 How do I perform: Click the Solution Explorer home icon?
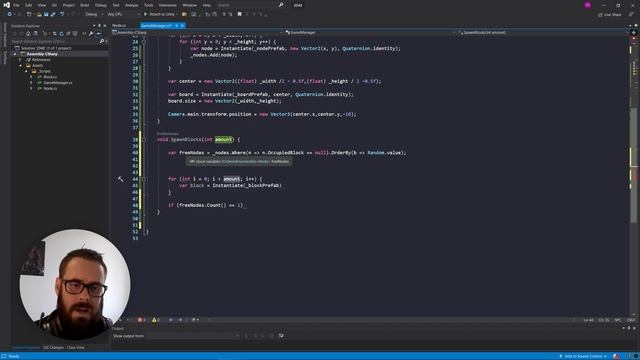[x=28, y=33]
